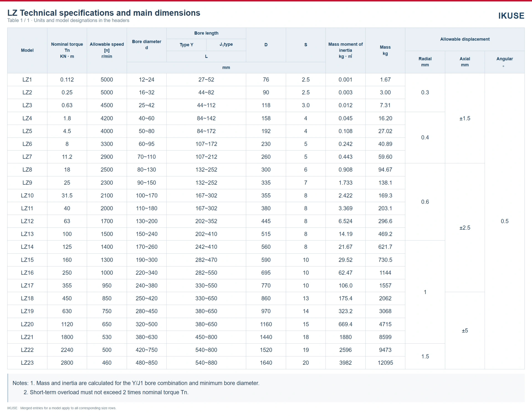Select the page title LZ Technical specifications
The image size is (532, 416).
tap(104, 13)
